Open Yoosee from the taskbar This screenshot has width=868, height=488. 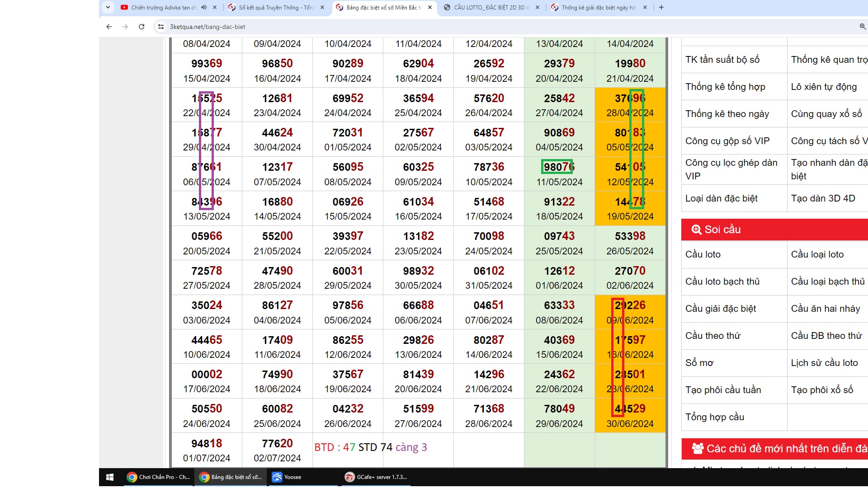287,477
